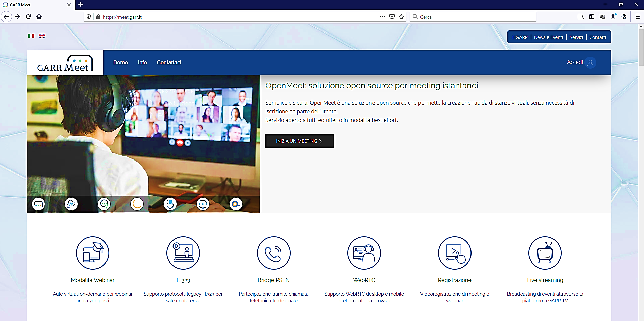The height and width of the screenshot is (321, 644).
Task: Toggle the browser sidebar view
Action: point(592,17)
